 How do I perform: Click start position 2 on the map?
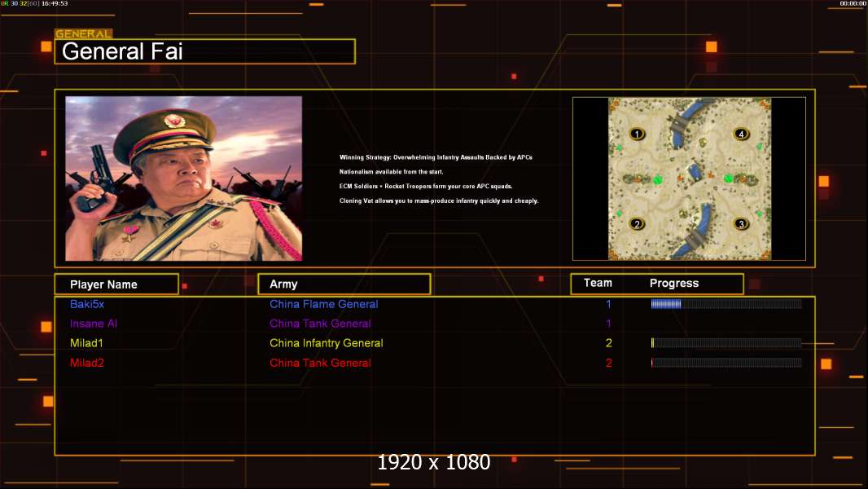click(x=637, y=224)
